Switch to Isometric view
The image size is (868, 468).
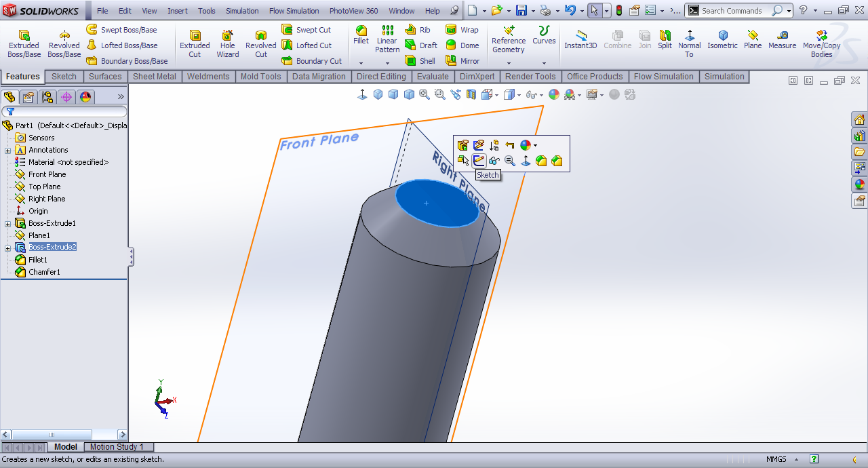(x=722, y=39)
